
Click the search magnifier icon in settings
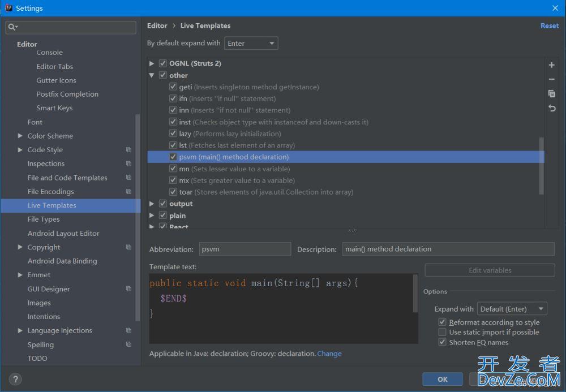[12, 27]
